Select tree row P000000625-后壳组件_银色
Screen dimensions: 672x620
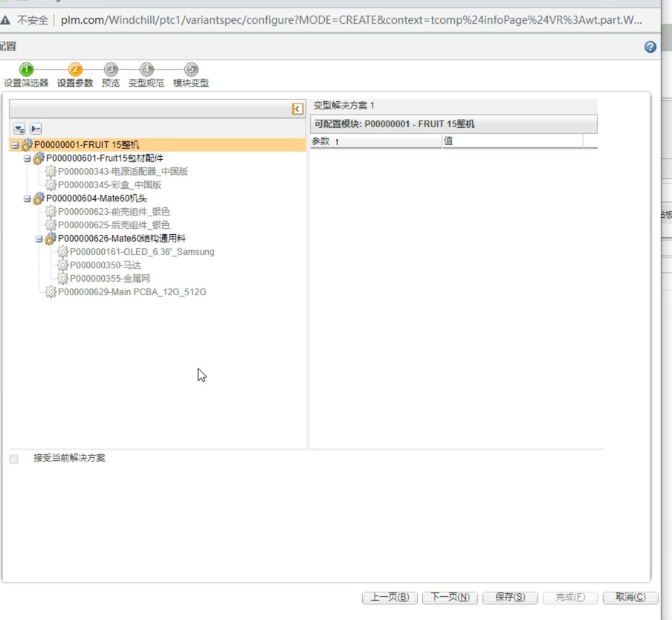point(114,225)
